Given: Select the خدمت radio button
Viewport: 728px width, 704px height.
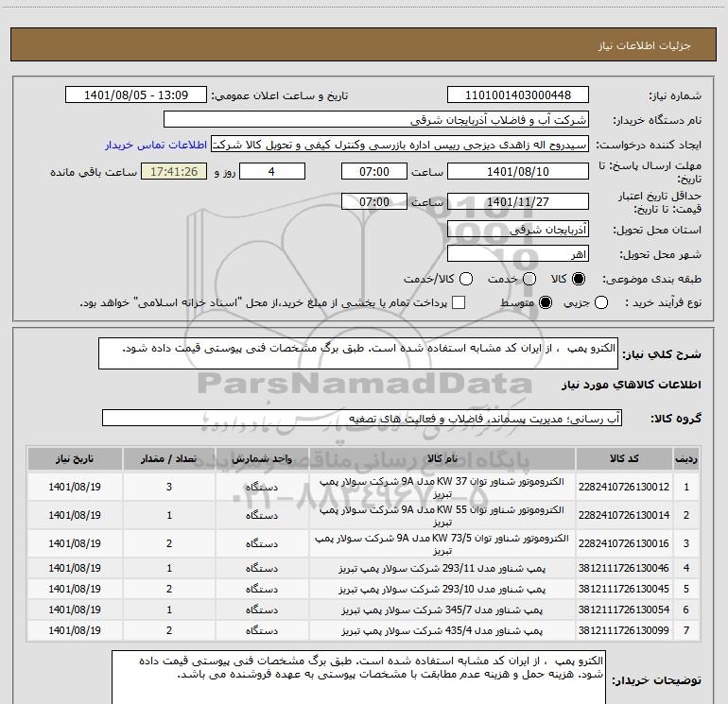Looking at the screenshot, I should pos(529,279).
